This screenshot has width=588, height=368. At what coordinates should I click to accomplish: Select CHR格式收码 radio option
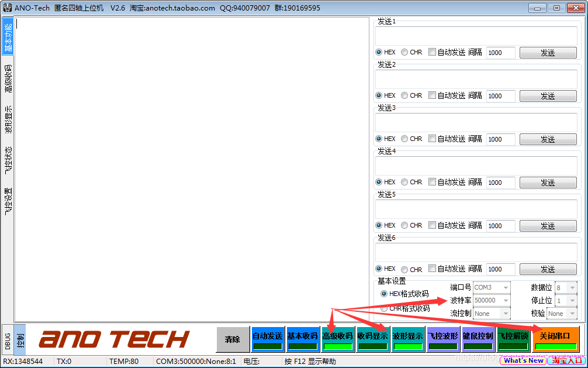point(384,309)
